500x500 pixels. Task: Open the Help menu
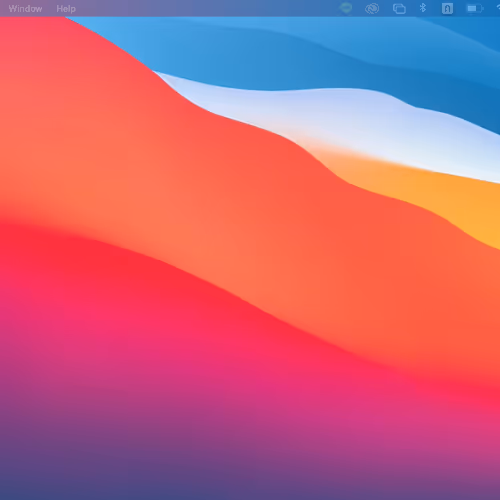[x=66, y=8]
